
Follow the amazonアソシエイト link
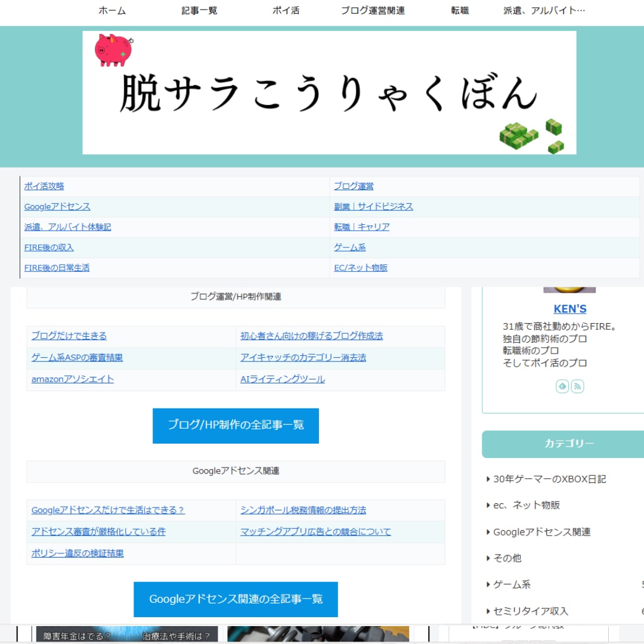73,379
